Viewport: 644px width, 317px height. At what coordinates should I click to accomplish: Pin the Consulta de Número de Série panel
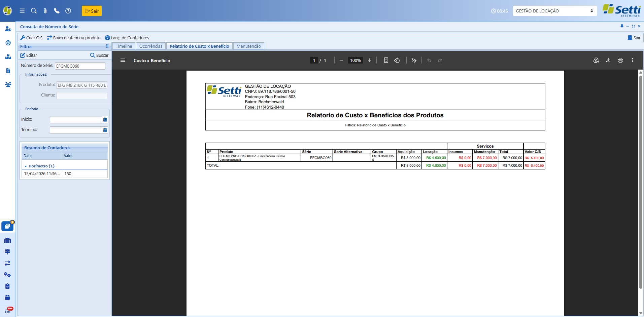point(622,26)
